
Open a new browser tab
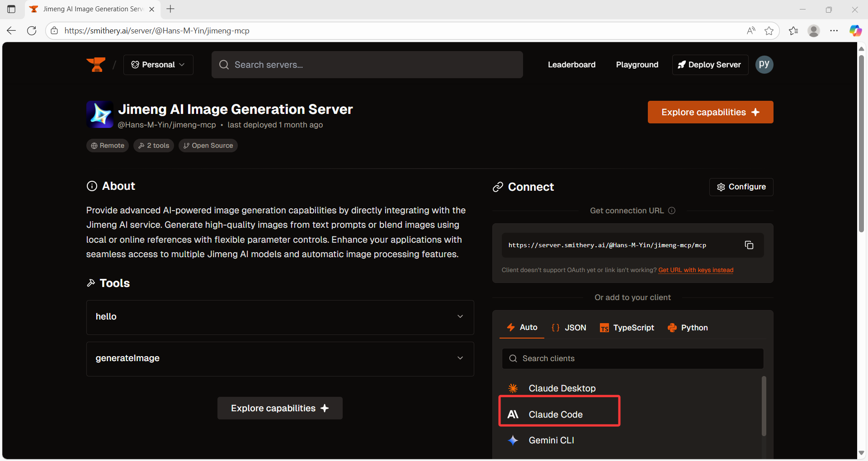(x=170, y=9)
